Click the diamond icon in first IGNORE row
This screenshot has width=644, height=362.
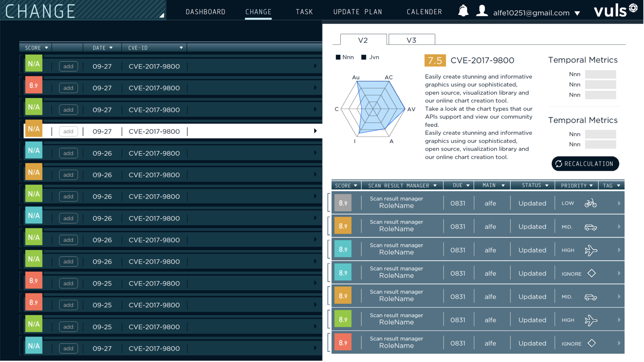591,273
